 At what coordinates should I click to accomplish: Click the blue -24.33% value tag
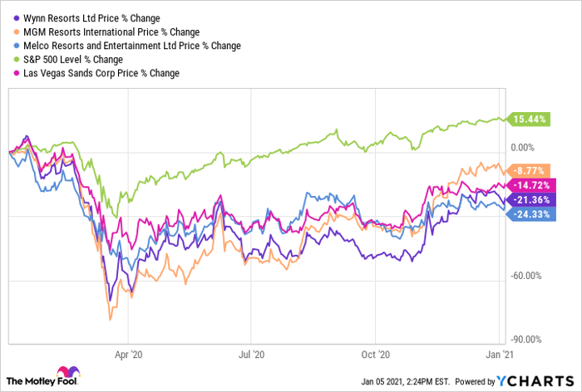(530, 213)
